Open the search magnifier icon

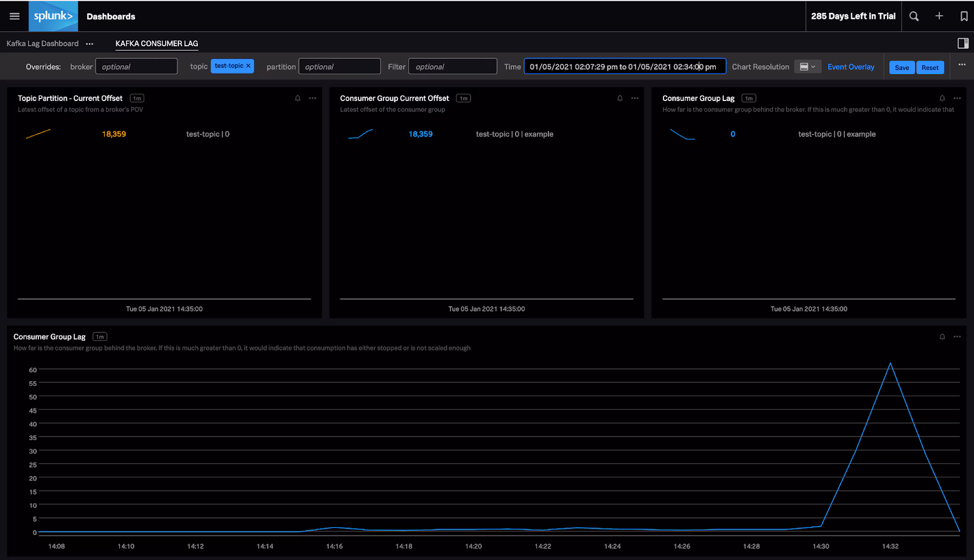click(914, 16)
